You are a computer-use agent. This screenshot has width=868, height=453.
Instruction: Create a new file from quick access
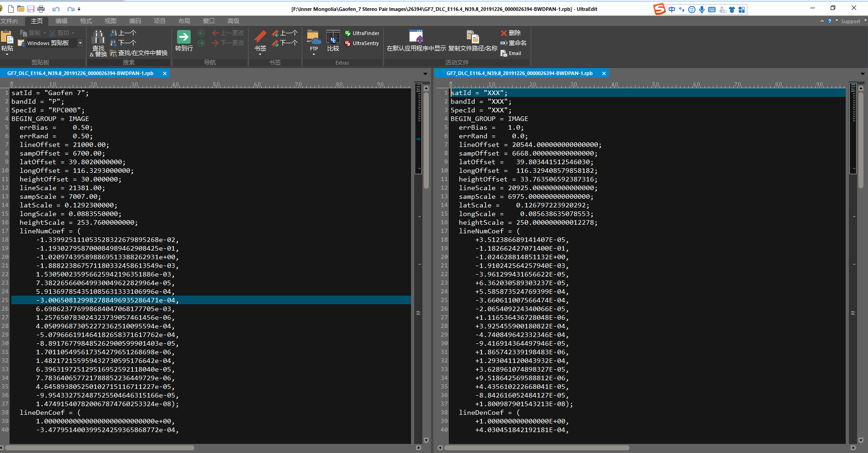point(11,9)
